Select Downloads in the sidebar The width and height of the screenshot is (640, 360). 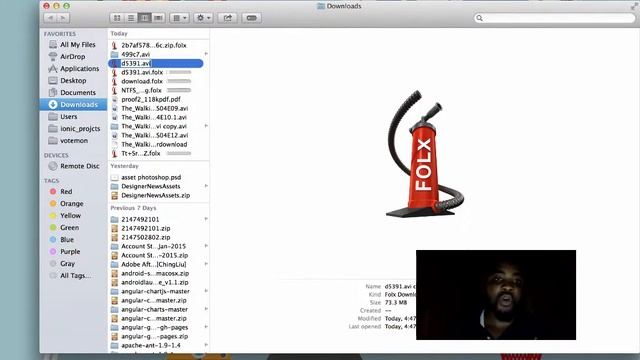73,104
